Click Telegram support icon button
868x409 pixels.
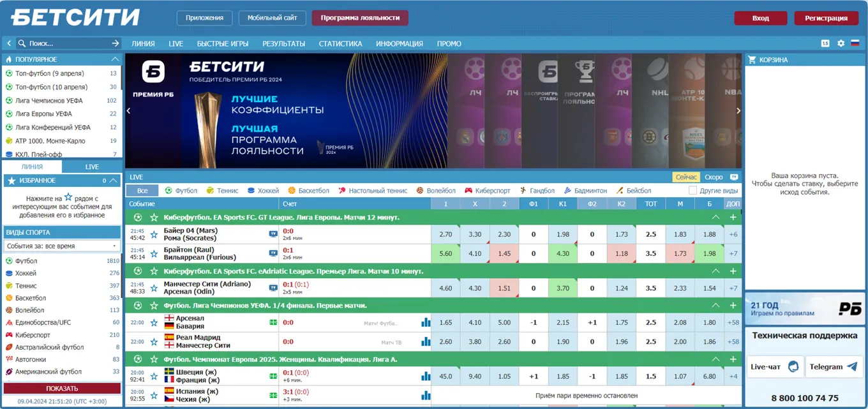834,367
